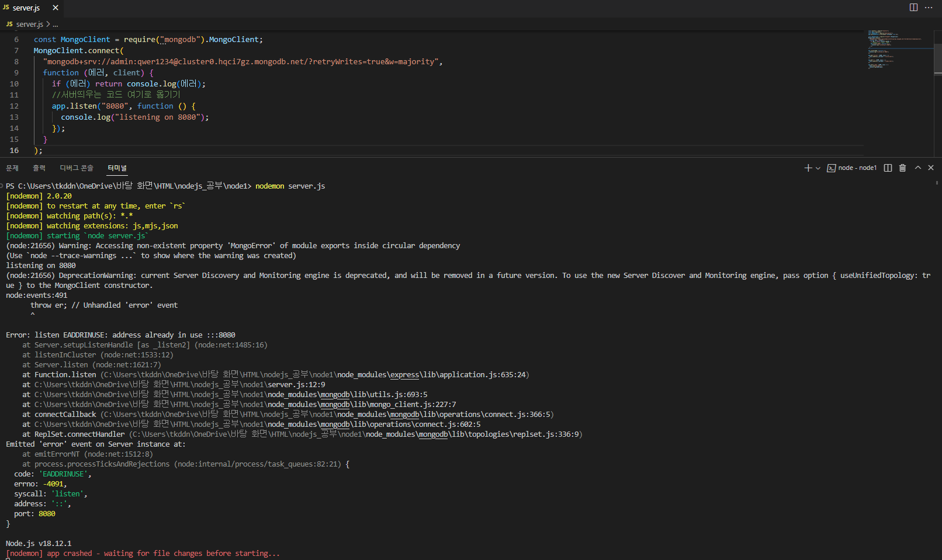Click the '[nodemon] 2.0.20' line
The height and width of the screenshot is (560, 942).
click(39, 196)
